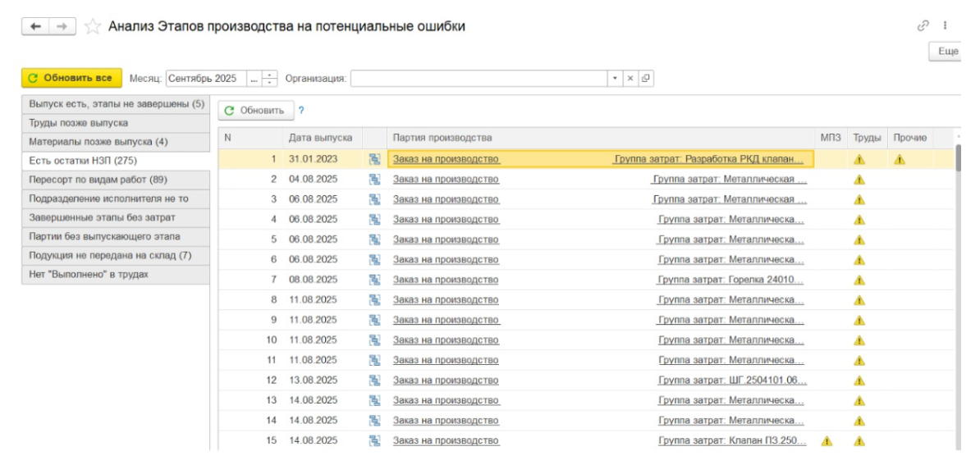Click the structure icon in row 2

(x=374, y=180)
